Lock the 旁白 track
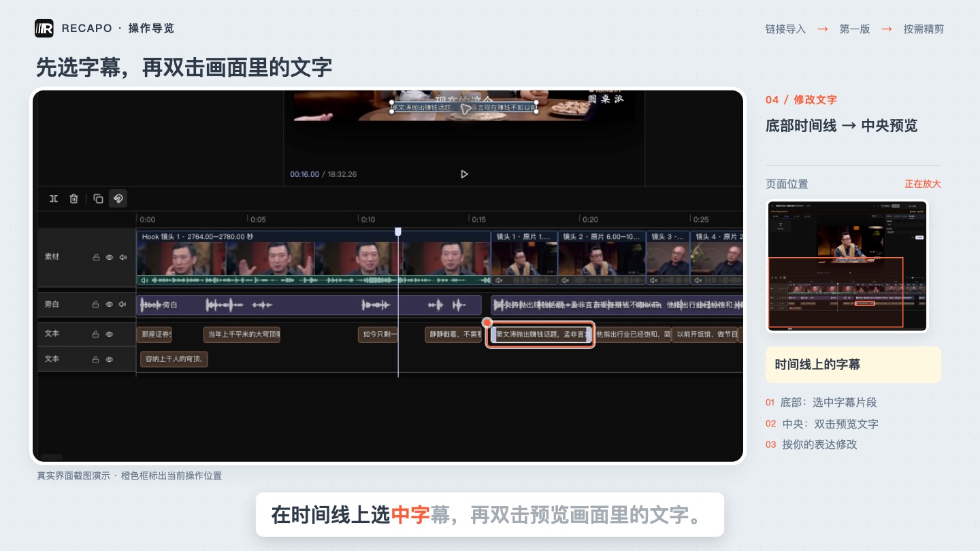 pos(96,305)
